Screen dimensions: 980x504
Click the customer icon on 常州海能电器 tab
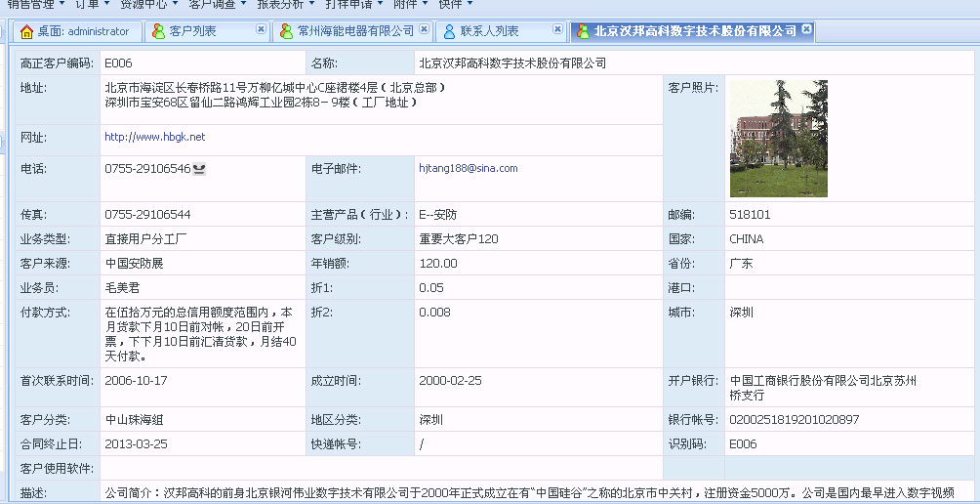click(x=286, y=31)
